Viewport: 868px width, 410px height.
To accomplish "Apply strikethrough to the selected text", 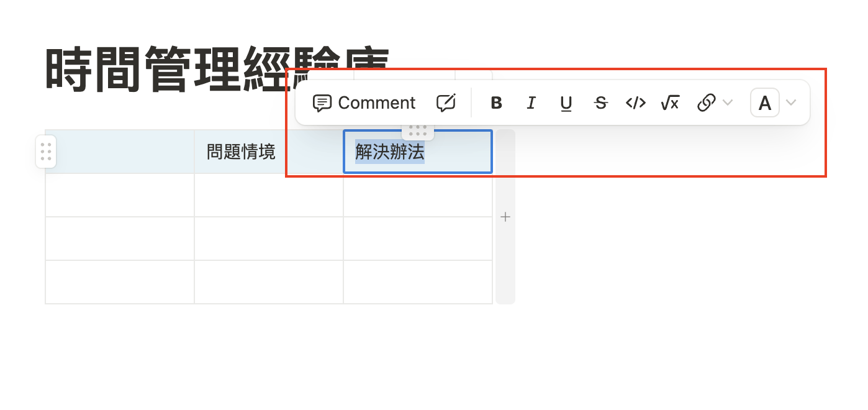I will [600, 103].
